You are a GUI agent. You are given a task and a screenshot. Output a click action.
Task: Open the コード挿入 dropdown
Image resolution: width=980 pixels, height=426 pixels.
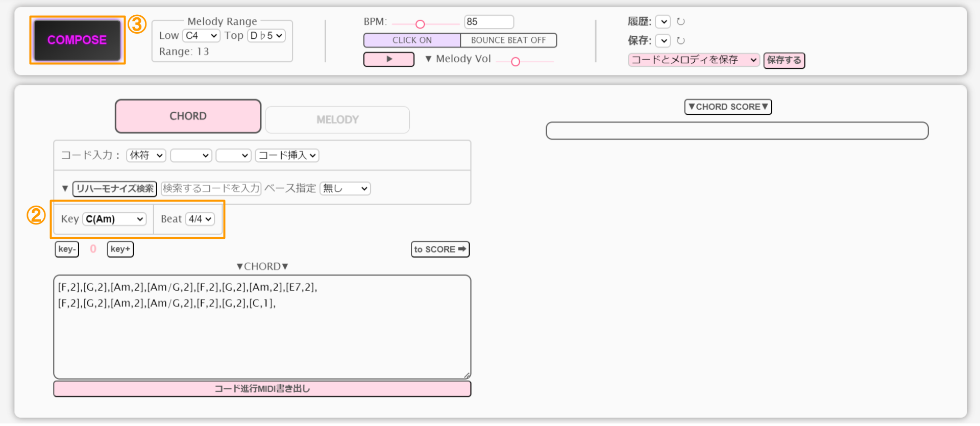point(287,155)
